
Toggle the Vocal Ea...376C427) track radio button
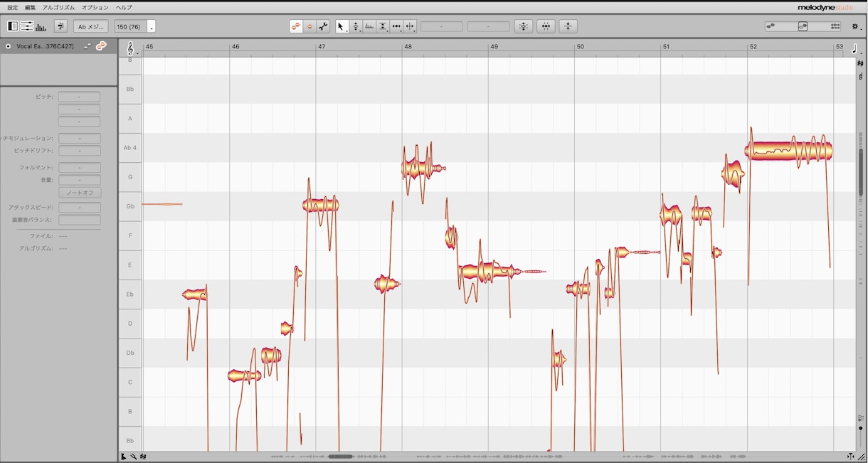[8, 46]
